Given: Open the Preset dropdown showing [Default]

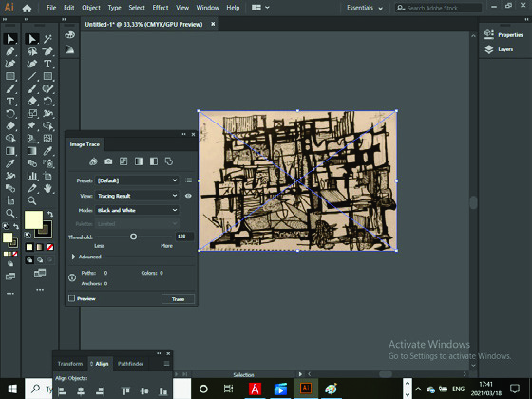Looking at the screenshot, I should (x=138, y=180).
